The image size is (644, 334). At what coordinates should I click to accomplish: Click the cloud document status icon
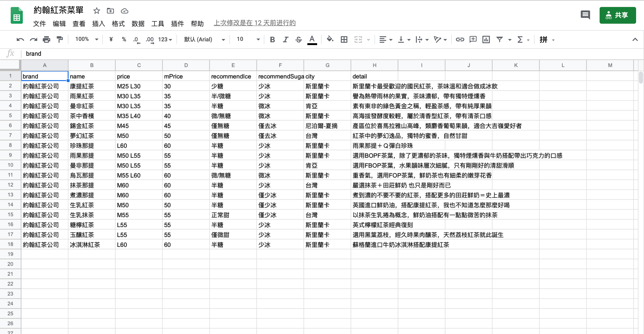125,11
